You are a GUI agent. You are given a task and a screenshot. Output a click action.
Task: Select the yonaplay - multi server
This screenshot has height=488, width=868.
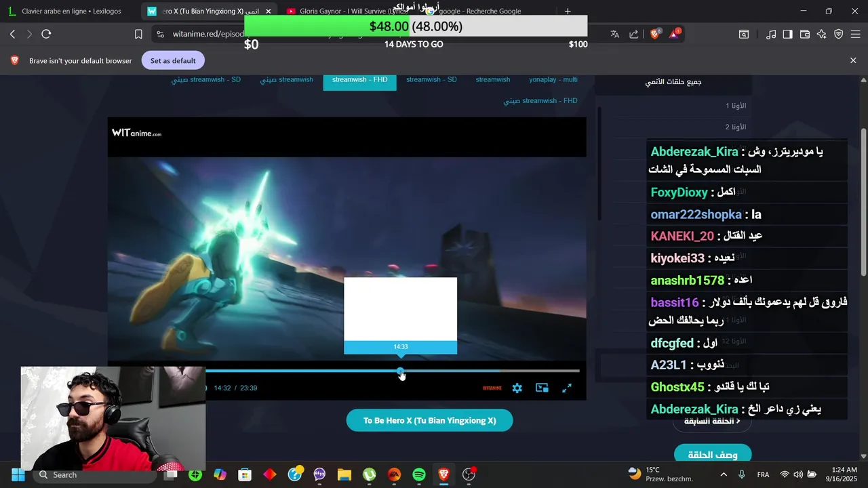[x=553, y=79]
